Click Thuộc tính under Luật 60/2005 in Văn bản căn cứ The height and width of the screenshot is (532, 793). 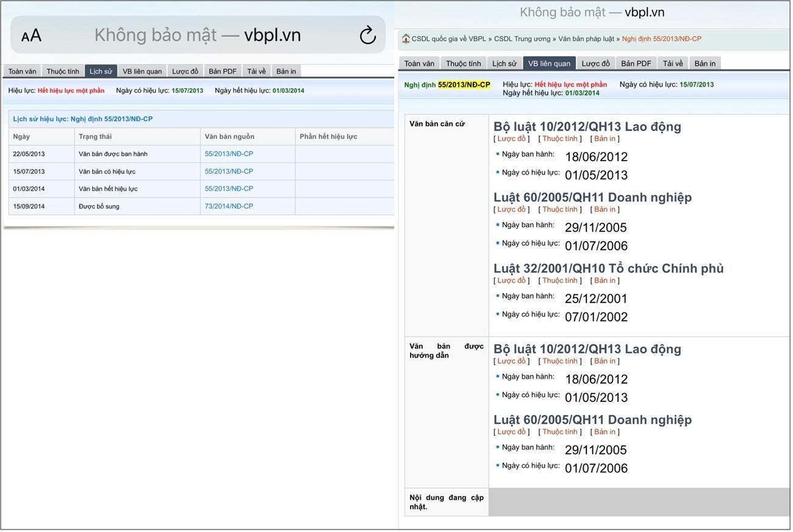[560, 210]
